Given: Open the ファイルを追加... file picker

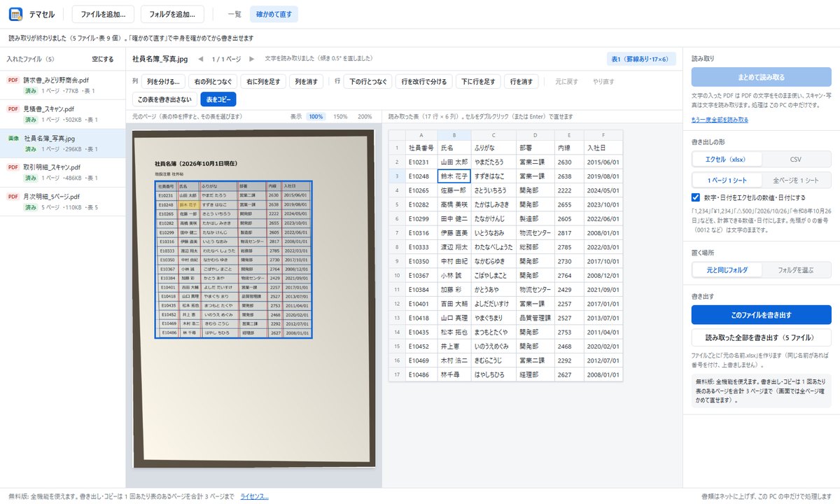Looking at the screenshot, I should [x=103, y=14].
